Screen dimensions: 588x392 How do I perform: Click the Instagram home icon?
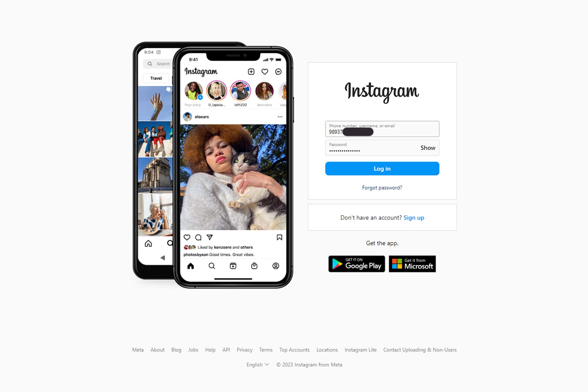point(191,265)
